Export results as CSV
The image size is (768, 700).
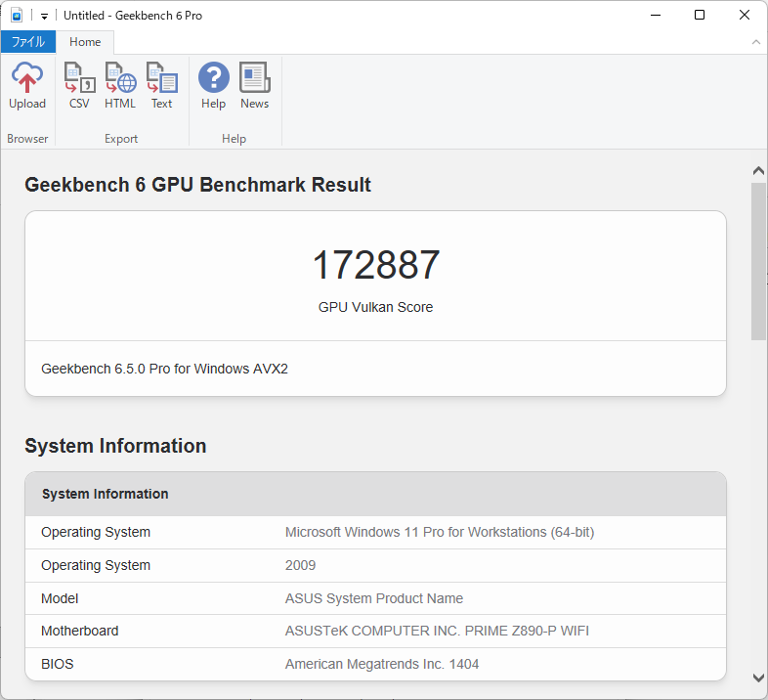[x=79, y=87]
